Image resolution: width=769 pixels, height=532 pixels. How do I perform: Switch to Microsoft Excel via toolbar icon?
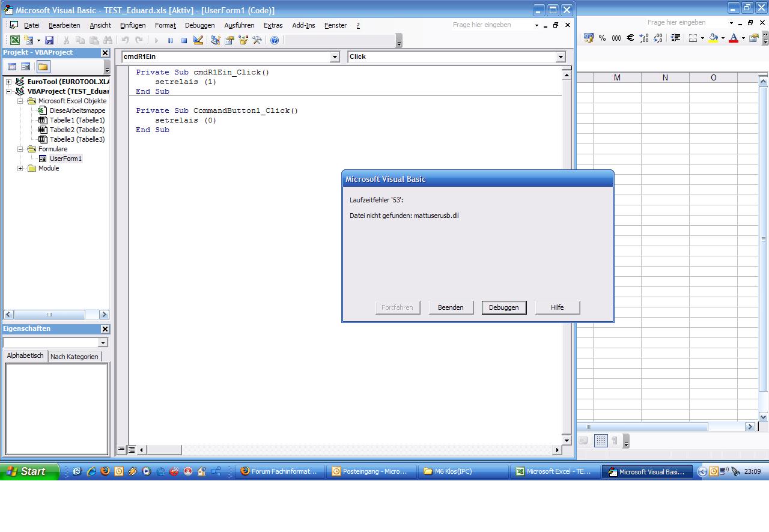pos(15,40)
